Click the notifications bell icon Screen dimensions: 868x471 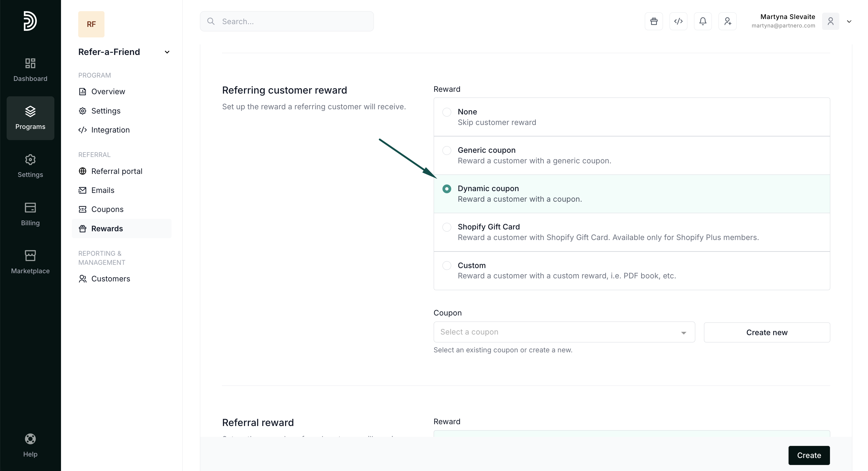(702, 21)
